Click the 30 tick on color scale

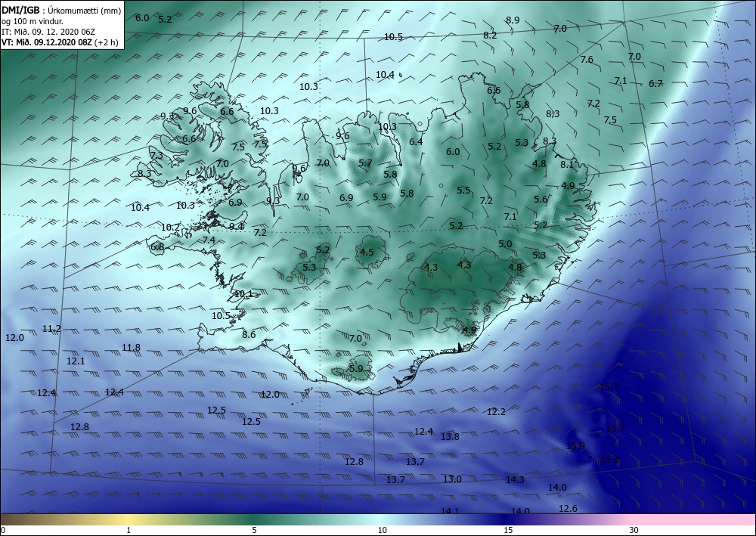(x=634, y=530)
